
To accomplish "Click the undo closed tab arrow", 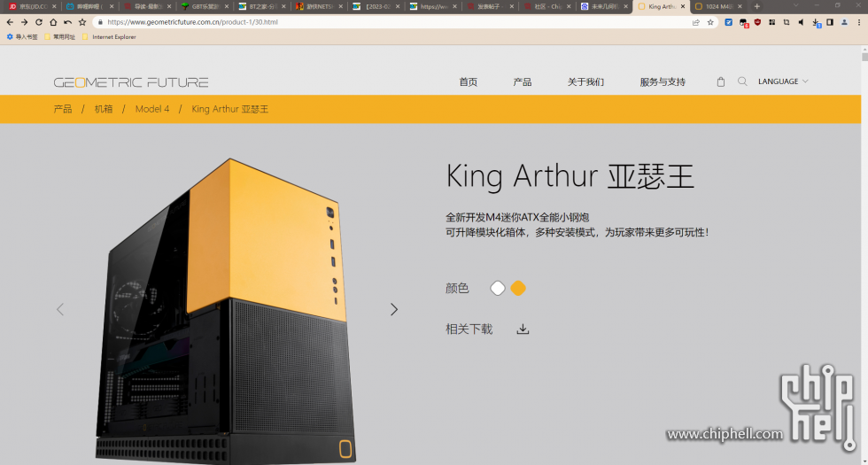I will tap(67, 22).
